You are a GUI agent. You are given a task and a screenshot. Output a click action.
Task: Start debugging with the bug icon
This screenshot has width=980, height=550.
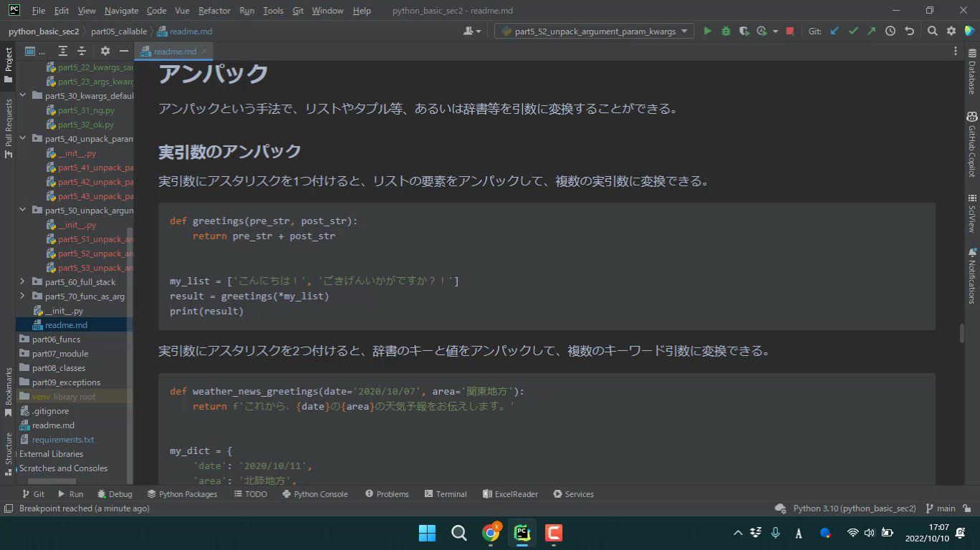(x=726, y=32)
